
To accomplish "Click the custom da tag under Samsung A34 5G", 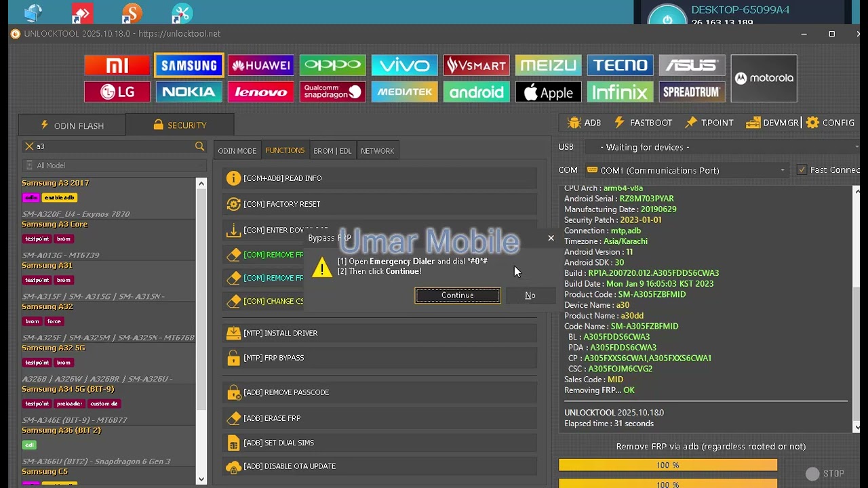I will [104, 404].
